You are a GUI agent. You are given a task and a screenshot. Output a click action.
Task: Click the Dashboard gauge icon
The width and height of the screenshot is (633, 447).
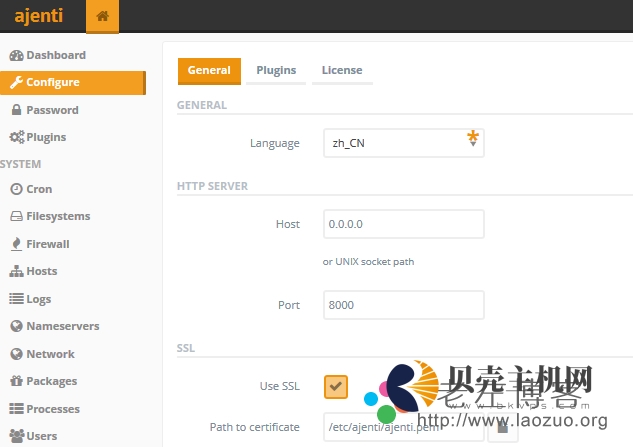point(17,55)
